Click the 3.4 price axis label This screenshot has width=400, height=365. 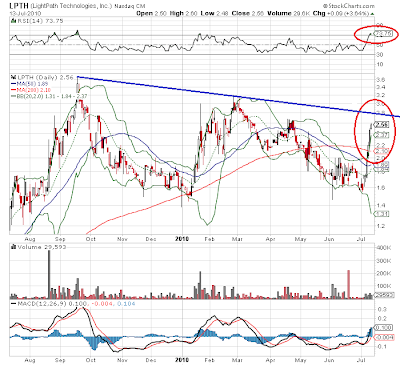click(x=381, y=87)
